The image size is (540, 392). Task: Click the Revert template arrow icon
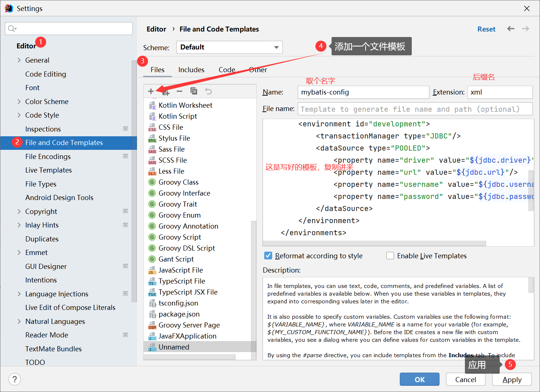pyautogui.click(x=208, y=91)
